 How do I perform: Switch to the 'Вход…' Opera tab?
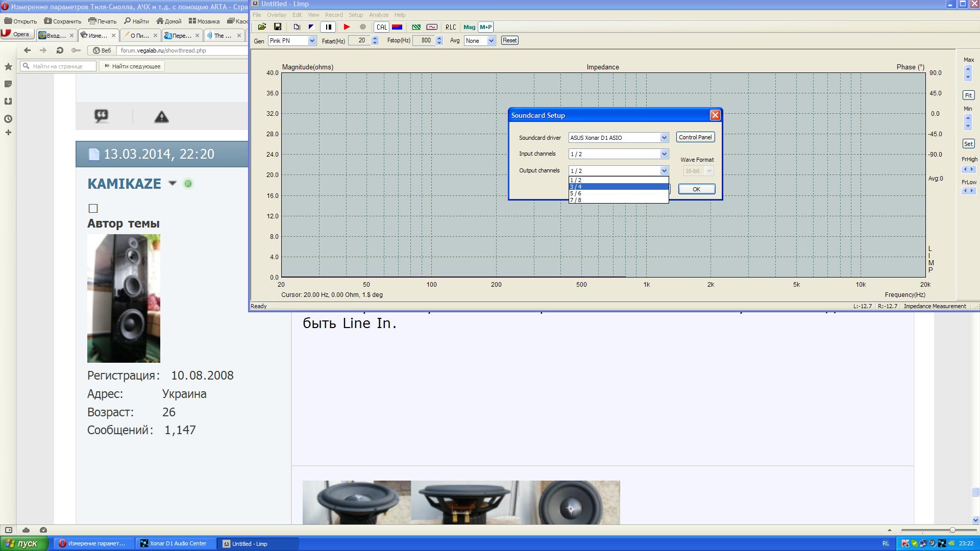pos(56,35)
